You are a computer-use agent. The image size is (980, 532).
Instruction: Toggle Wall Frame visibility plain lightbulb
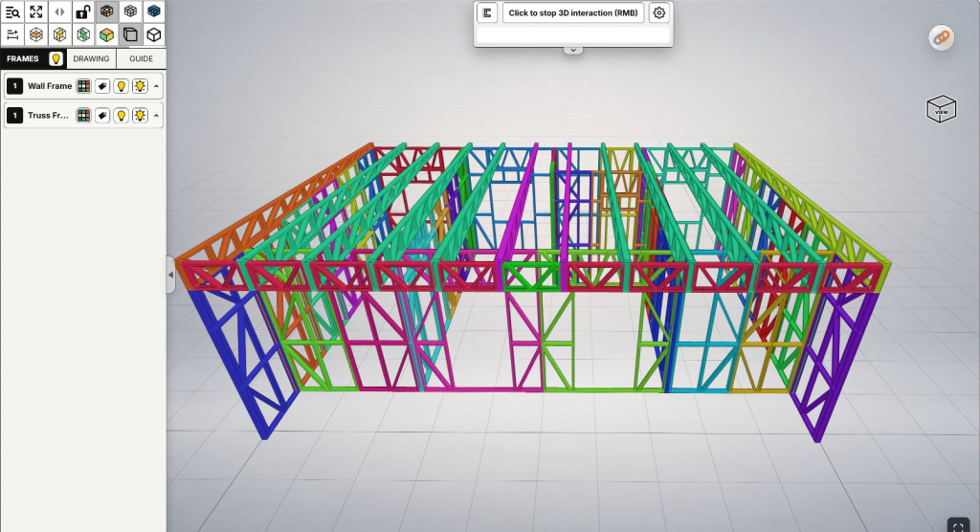point(122,86)
